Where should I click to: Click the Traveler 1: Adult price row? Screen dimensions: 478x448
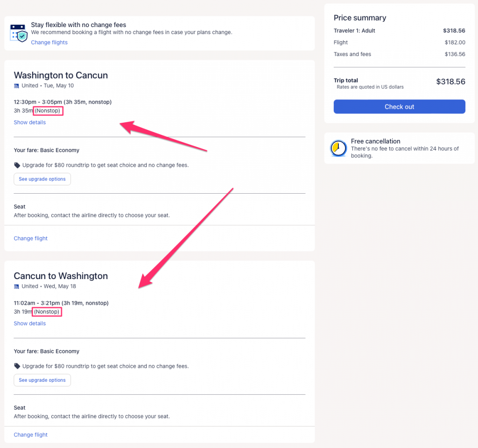[399, 31]
